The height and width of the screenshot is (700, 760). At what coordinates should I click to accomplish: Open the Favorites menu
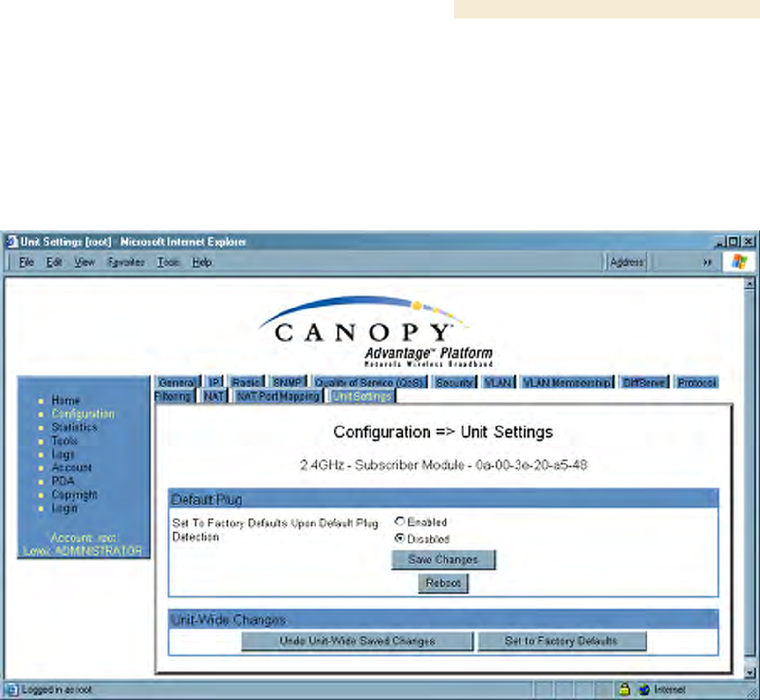pyautogui.click(x=126, y=262)
